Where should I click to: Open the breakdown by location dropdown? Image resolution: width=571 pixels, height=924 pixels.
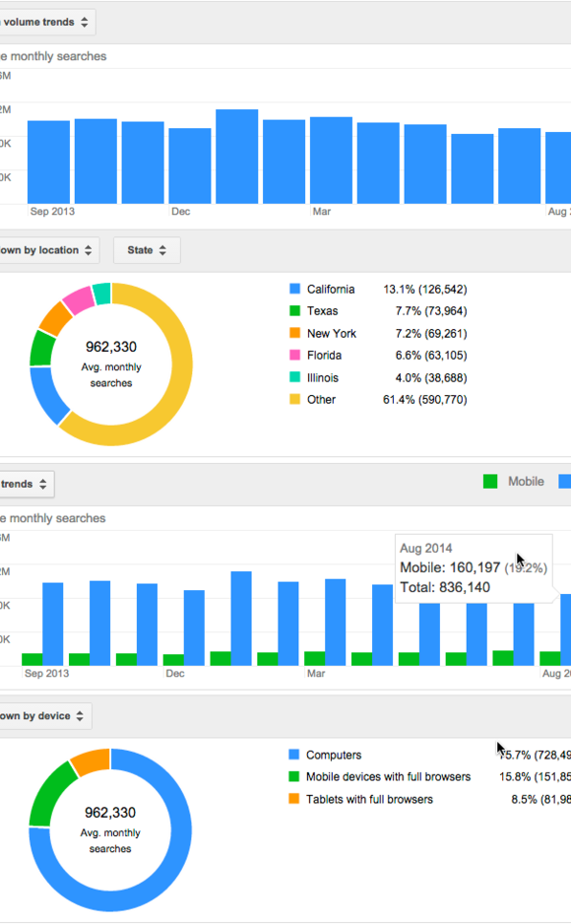pyautogui.click(x=49, y=250)
